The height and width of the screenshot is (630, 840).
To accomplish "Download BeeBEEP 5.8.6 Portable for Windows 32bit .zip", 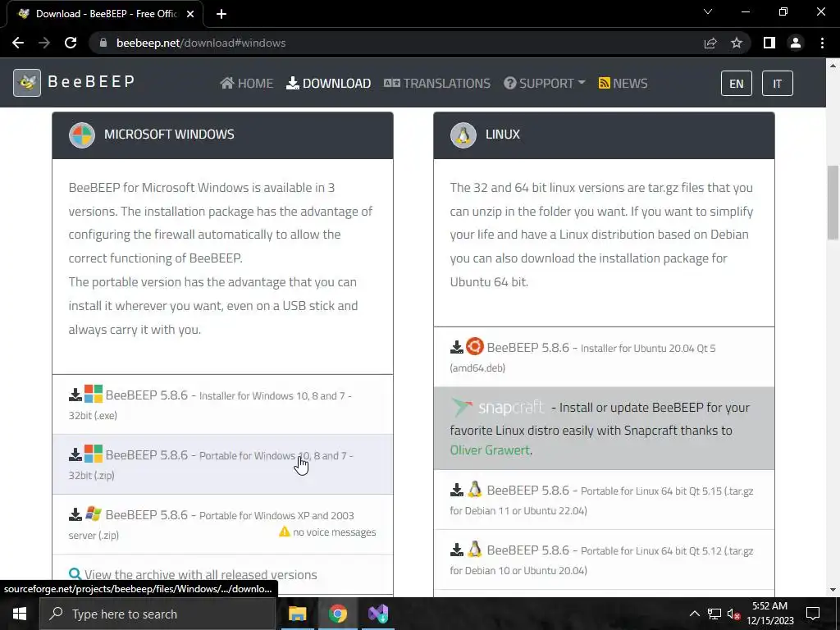I will coord(222,464).
